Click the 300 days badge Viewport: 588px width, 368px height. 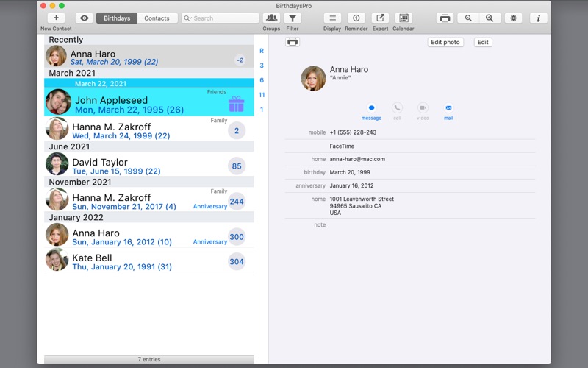click(237, 237)
